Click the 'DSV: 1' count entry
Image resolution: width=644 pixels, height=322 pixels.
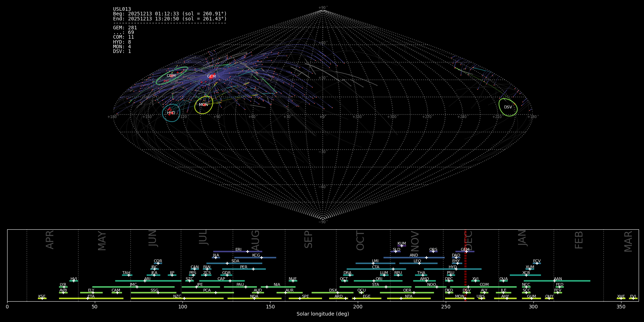pos(122,52)
